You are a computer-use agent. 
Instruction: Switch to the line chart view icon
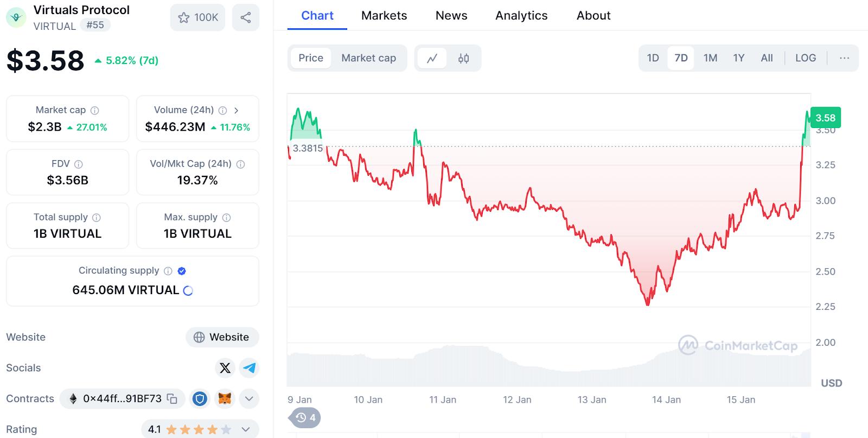tap(432, 58)
